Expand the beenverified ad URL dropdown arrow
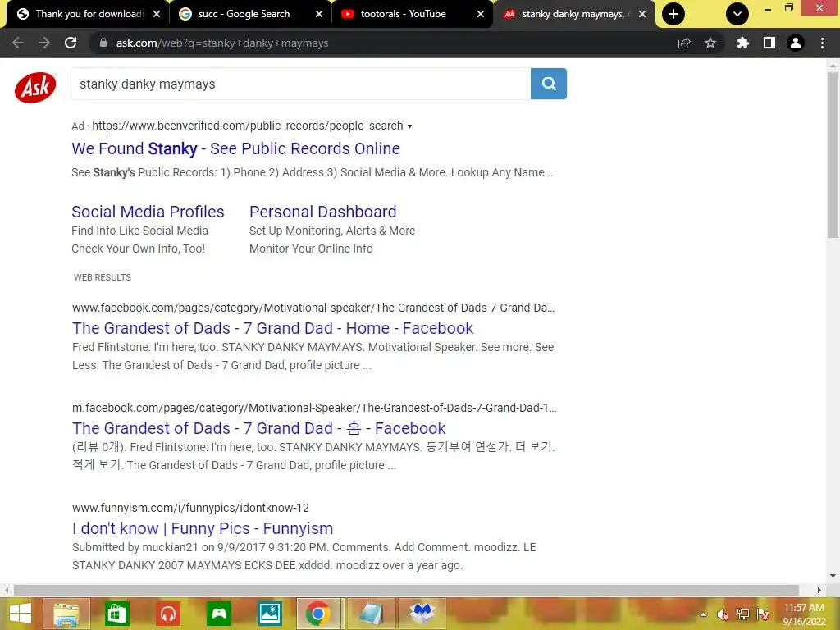The height and width of the screenshot is (630, 840). click(410, 126)
